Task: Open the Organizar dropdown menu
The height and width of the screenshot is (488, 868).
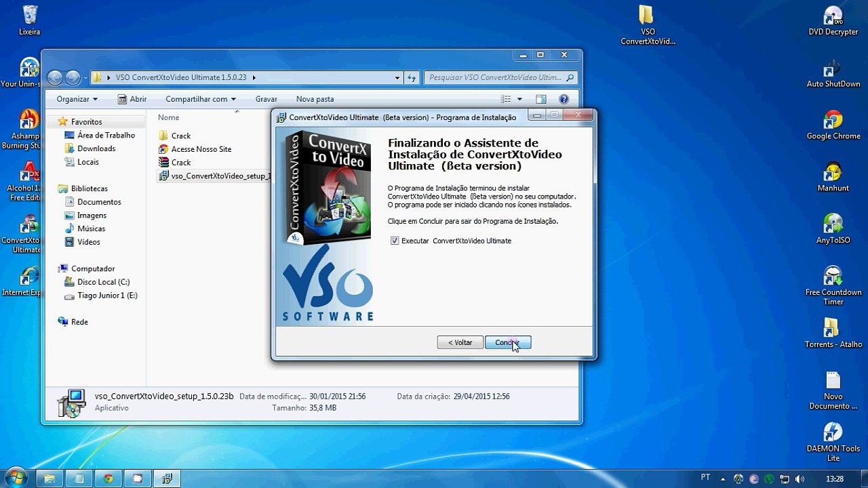Action: (77, 99)
